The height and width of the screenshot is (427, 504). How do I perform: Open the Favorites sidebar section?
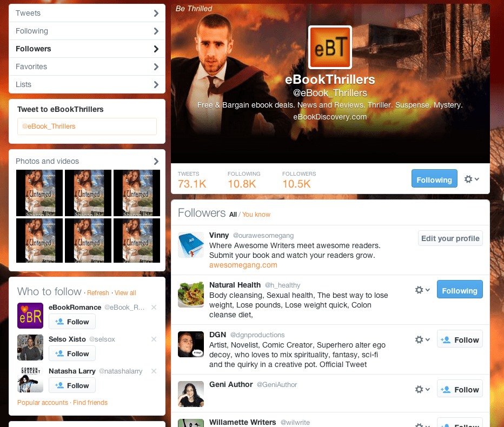(87, 66)
